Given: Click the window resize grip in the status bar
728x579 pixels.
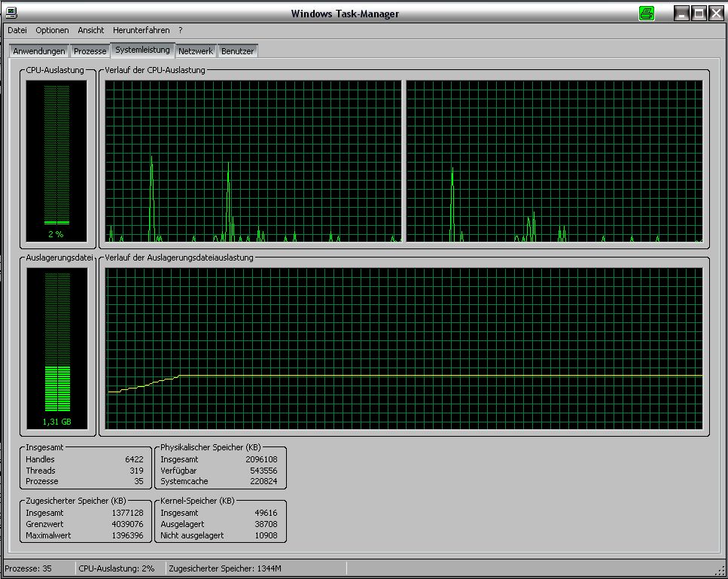Looking at the screenshot, I should tap(720, 571).
